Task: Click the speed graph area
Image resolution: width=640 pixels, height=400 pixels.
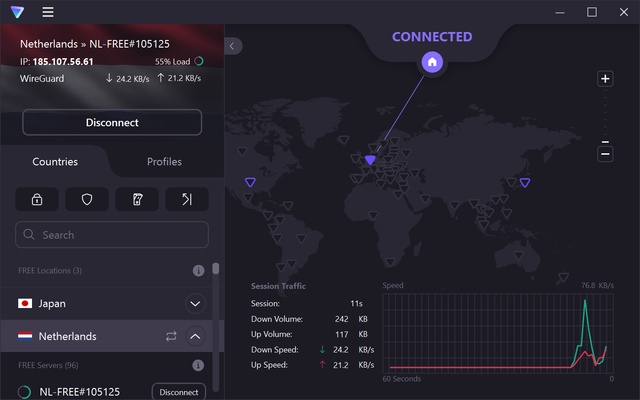Action: pyautogui.click(x=498, y=333)
